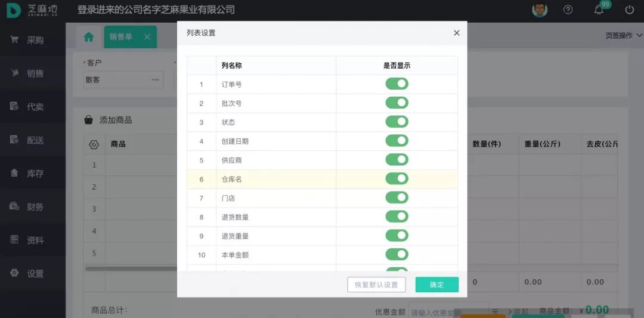
Task: Confirm with the 确定 button
Action: (x=436, y=285)
